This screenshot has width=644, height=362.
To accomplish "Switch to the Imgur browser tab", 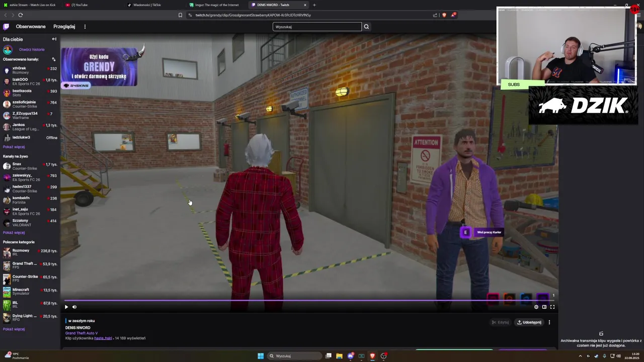I will (x=216, y=5).
